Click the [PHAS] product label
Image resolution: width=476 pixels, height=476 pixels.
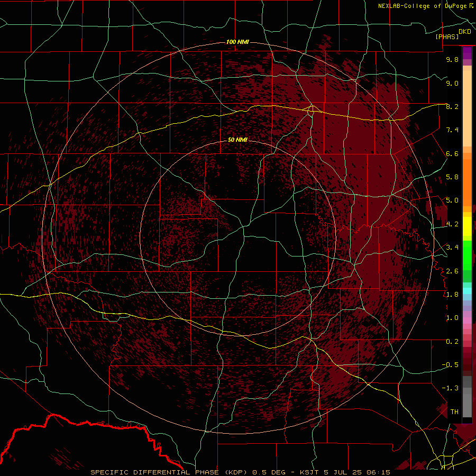447,36
